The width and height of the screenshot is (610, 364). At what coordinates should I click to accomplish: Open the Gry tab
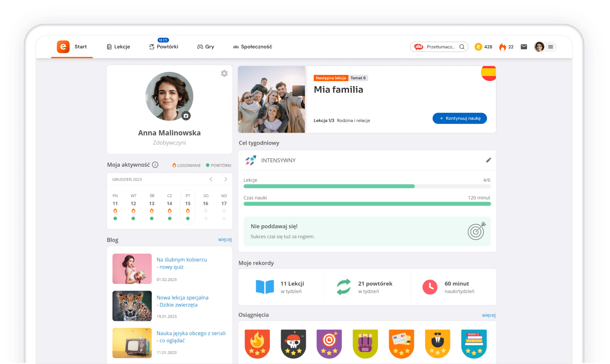coord(206,47)
